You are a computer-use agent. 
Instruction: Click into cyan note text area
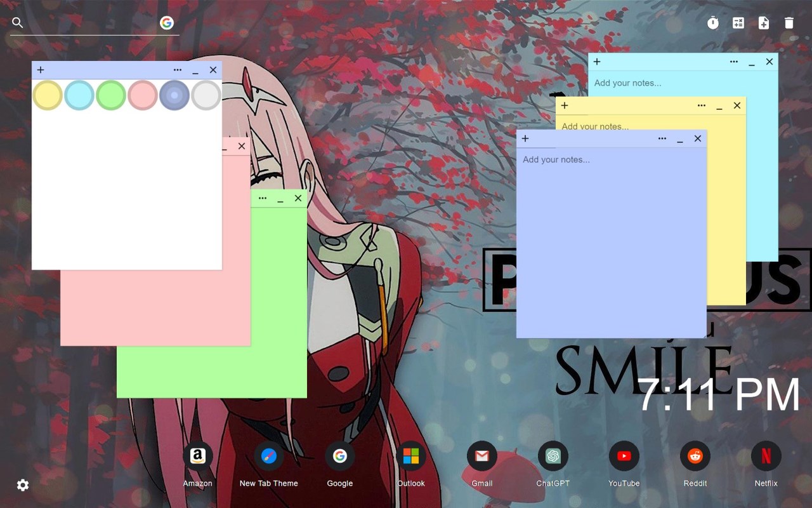pyautogui.click(x=683, y=83)
